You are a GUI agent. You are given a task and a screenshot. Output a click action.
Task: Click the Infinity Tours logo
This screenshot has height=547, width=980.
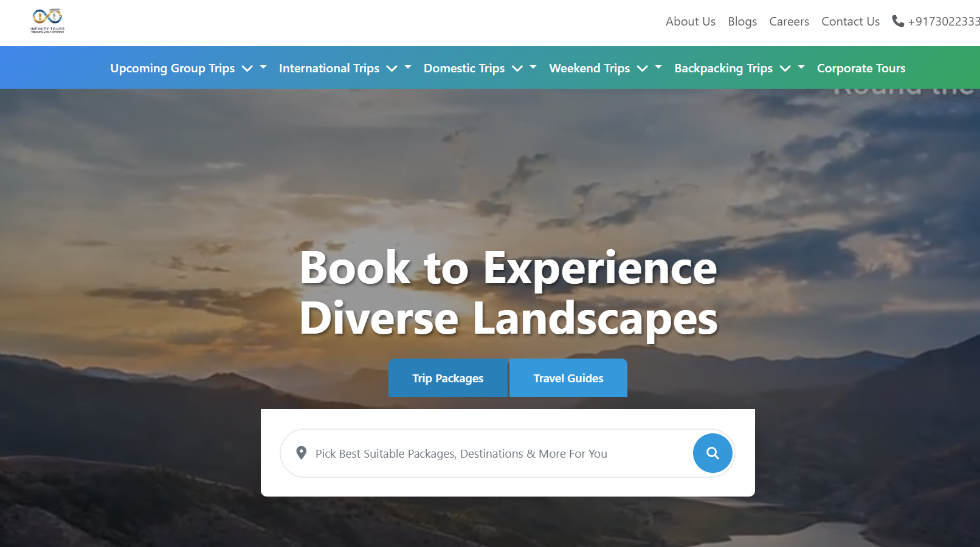47,21
